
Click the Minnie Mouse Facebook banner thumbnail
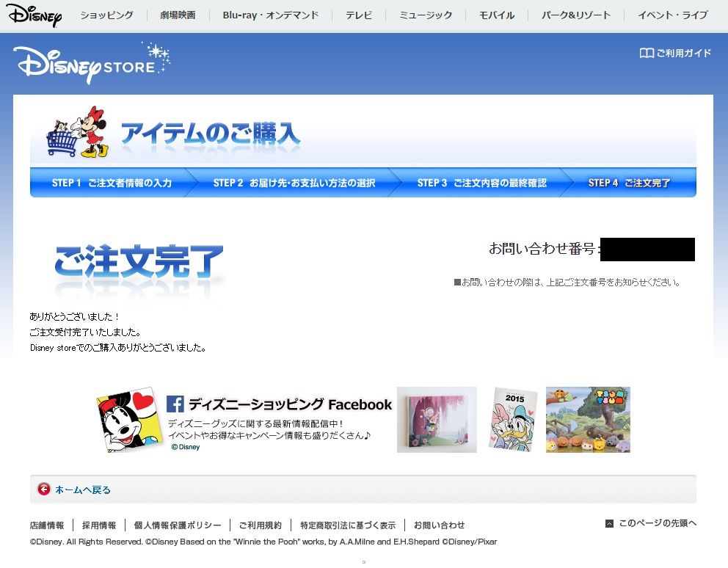pyautogui.click(x=130, y=419)
